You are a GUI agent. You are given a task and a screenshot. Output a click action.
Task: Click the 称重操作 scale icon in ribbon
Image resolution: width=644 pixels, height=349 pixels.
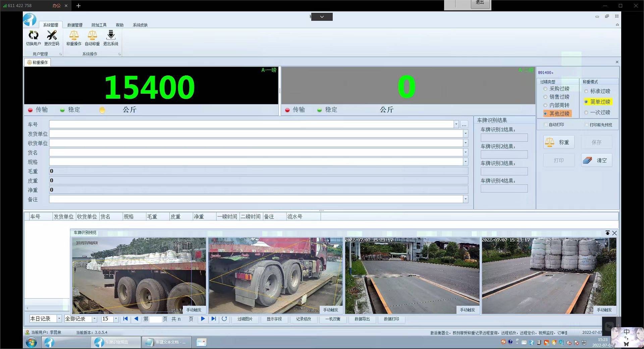74,38
